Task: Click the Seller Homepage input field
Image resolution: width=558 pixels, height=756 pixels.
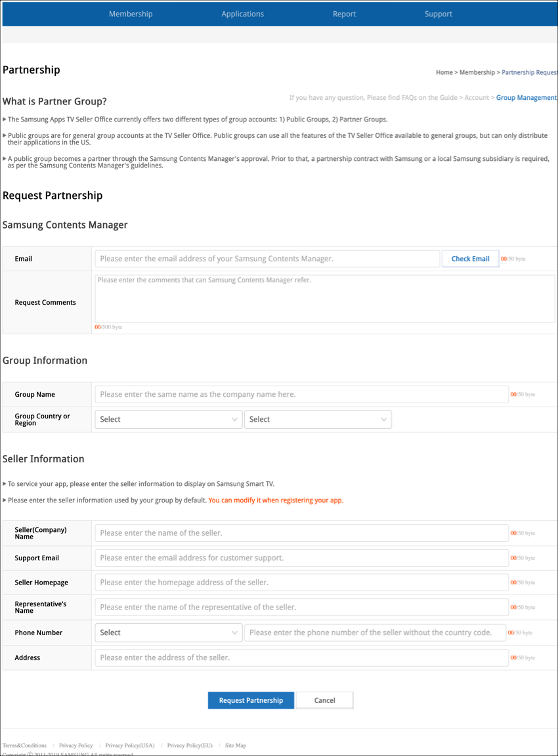Action: (x=301, y=583)
